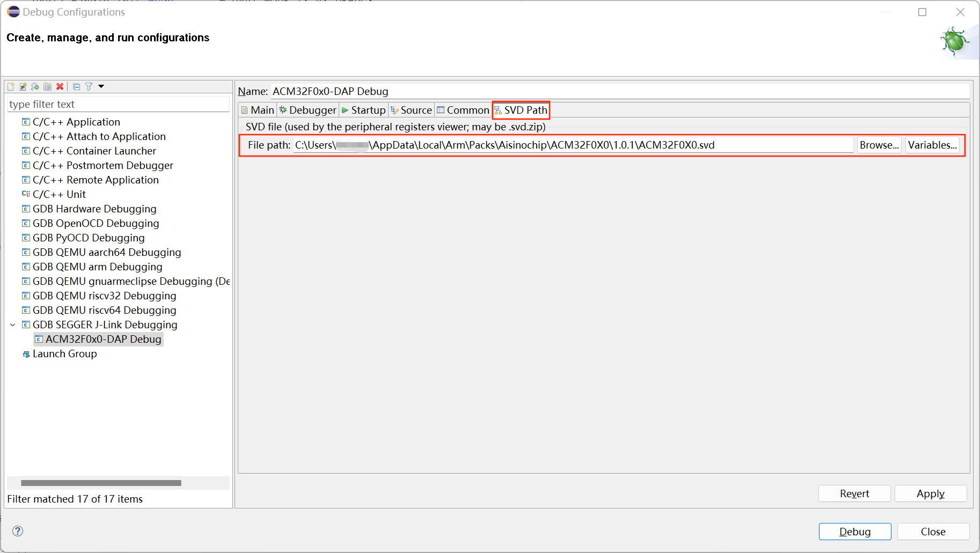Click the New prototype icon

[x=23, y=86]
